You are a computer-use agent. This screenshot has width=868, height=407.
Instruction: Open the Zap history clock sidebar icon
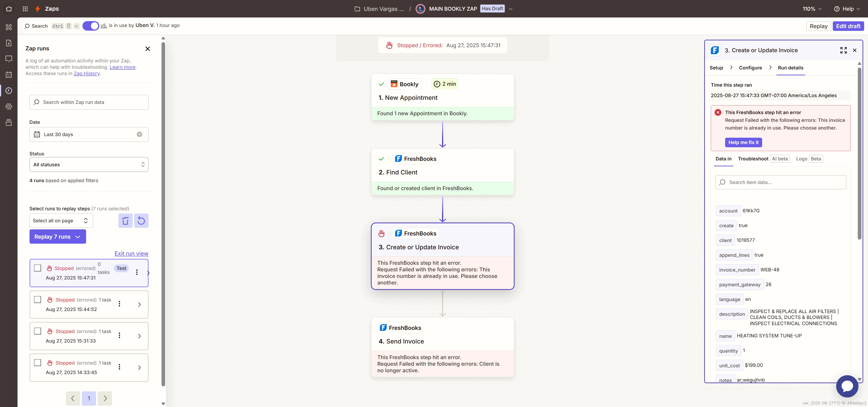point(9,91)
